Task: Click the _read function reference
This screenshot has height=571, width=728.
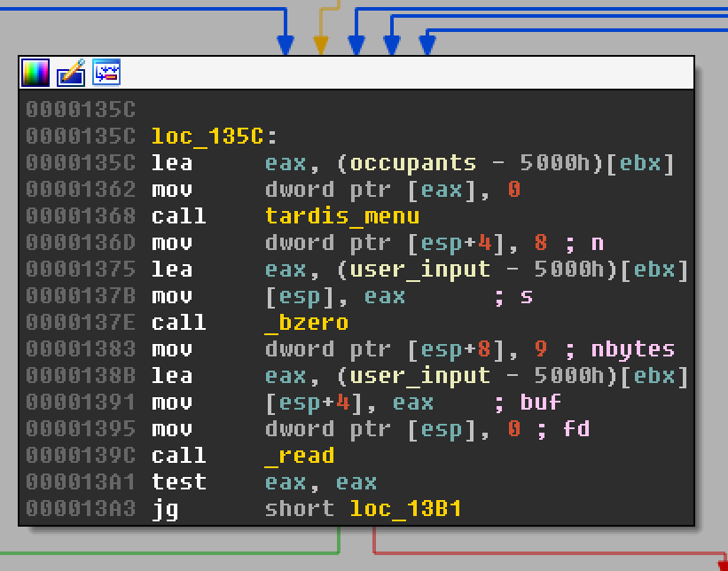Action: pyautogui.click(x=299, y=456)
